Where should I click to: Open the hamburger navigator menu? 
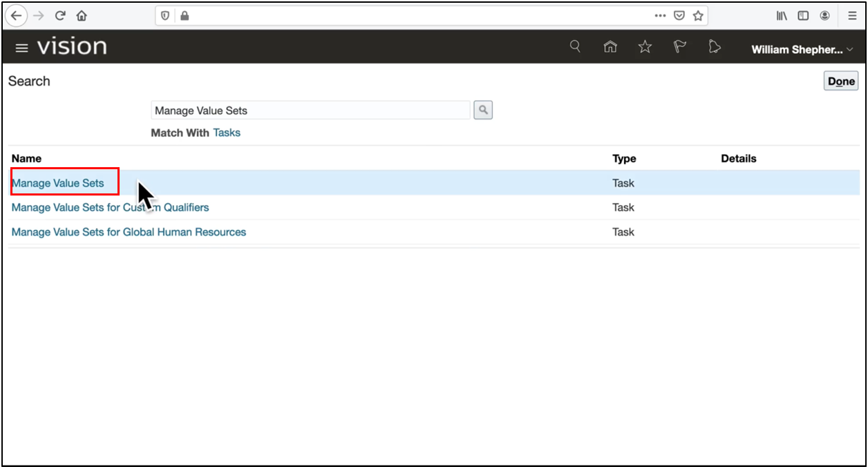point(21,48)
